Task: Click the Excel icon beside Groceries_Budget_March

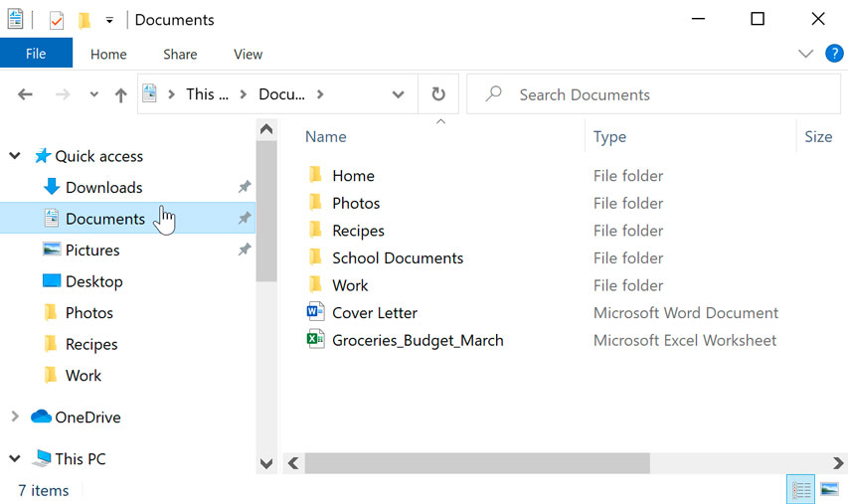Action: [315, 340]
